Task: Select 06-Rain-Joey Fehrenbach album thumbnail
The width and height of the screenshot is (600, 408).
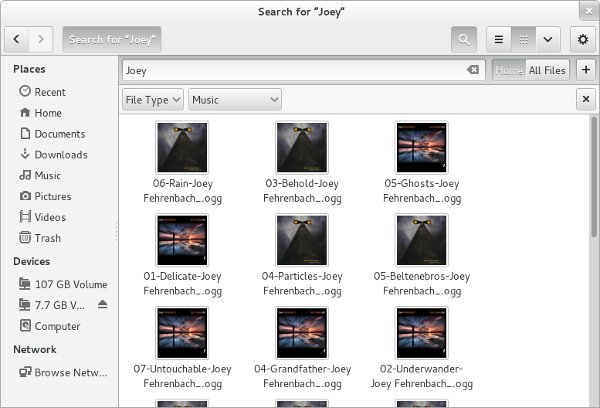Action: click(182, 147)
